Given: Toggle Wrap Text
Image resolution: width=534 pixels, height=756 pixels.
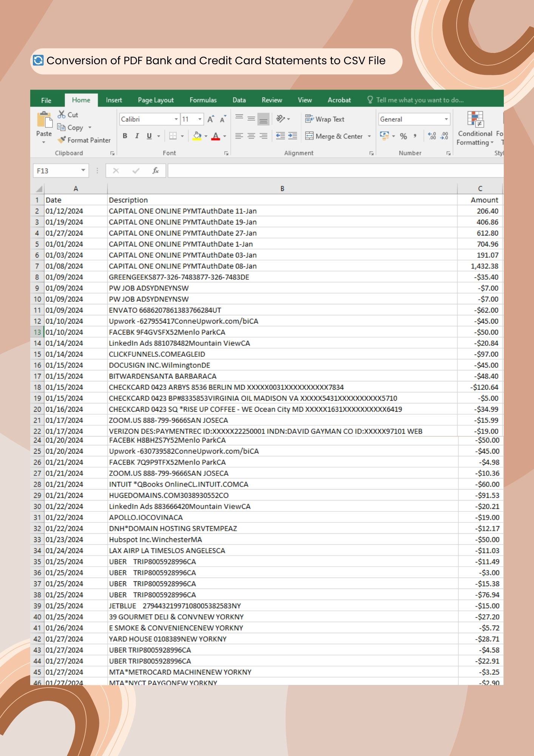Looking at the screenshot, I should click(325, 119).
